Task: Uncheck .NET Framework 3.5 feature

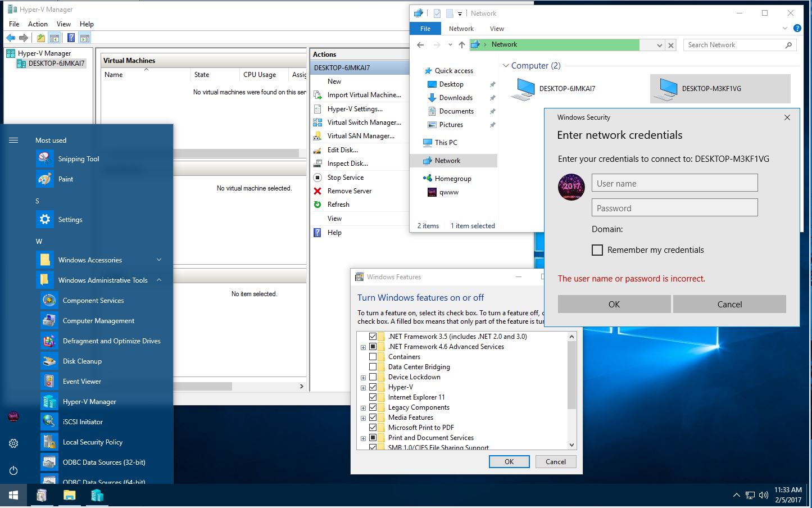Action: [373, 337]
